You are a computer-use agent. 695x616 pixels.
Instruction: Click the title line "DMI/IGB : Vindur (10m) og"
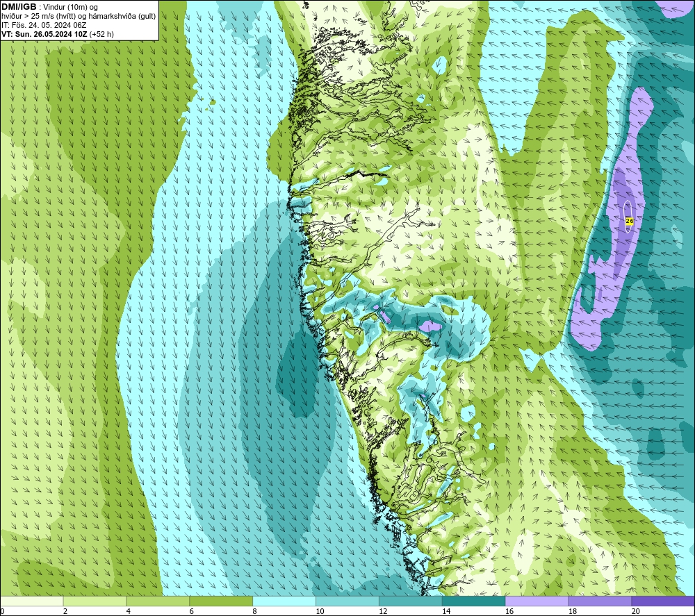49,7
